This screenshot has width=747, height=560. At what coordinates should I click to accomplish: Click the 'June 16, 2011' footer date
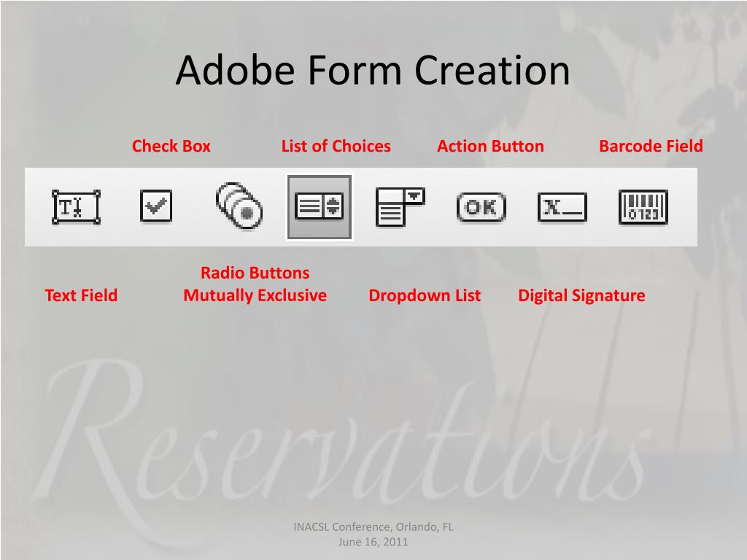click(373, 542)
